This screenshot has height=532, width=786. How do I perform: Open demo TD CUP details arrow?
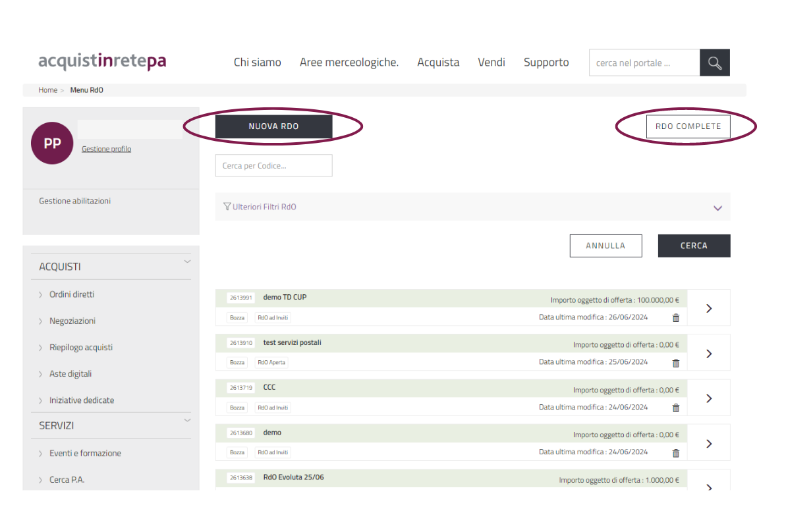pos(709,308)
